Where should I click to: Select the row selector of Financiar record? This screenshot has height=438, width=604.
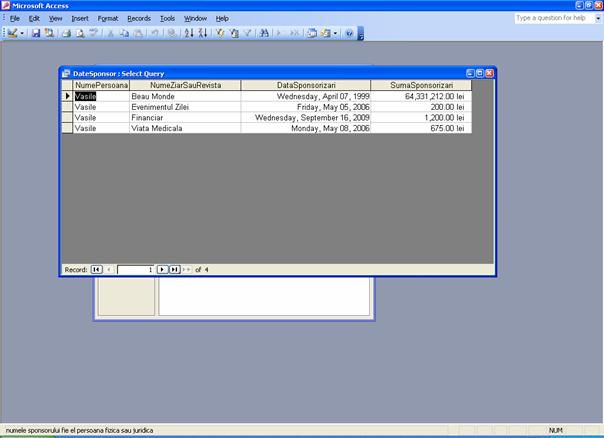point(67,117)
